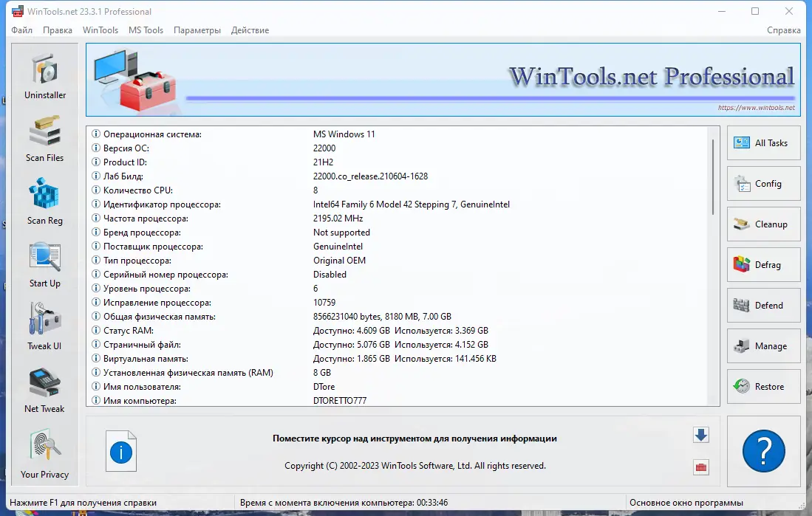Select the 22000.co_release.210604-1628 build value

pos(370,176)
